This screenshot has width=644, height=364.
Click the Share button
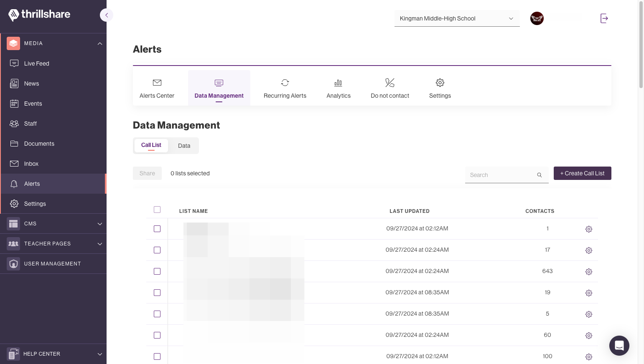(147, 173)
